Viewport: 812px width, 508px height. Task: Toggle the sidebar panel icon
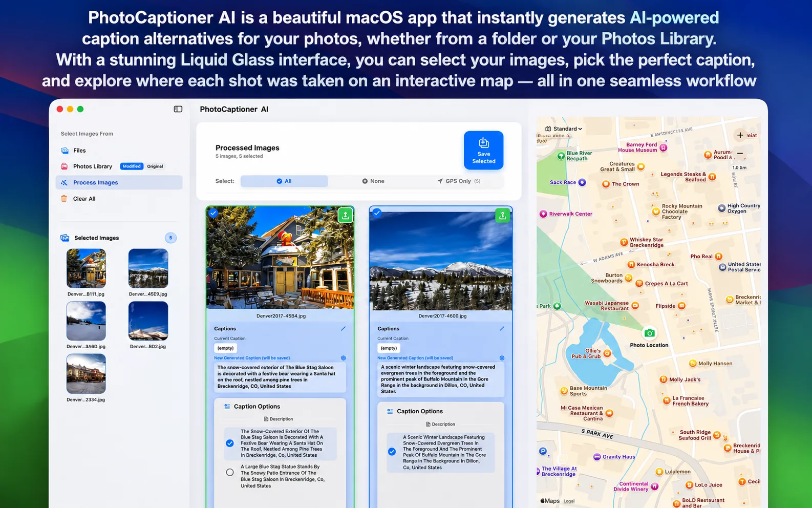(178, 109)
